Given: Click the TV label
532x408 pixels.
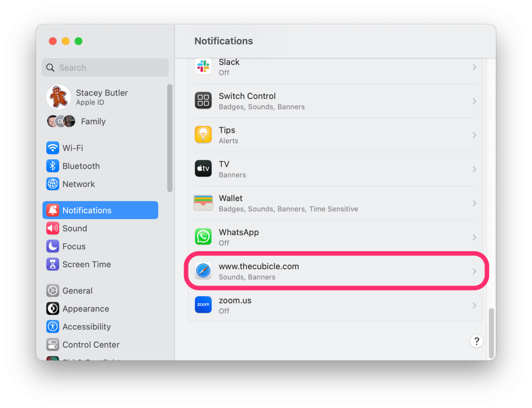Looking at the screenshot, I should [224, 164].
